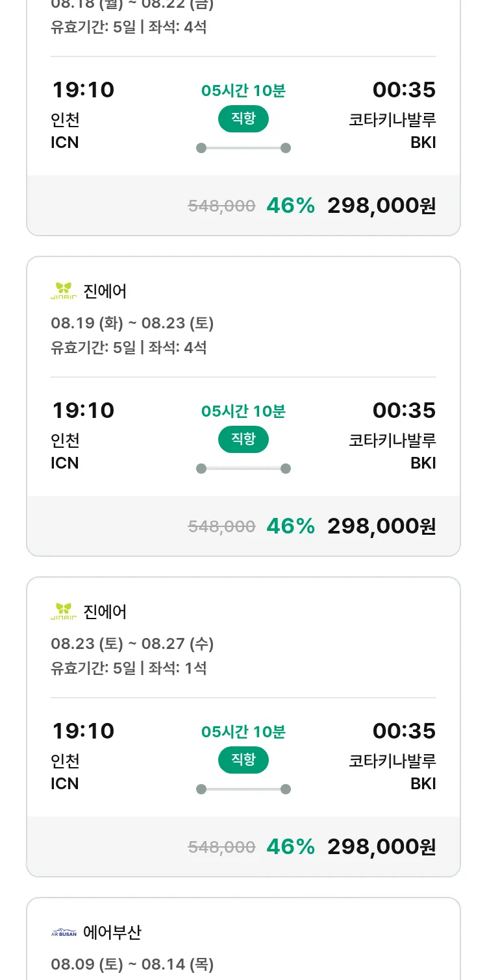Image resolution: width=487 pixels, height=980 pixels.
Task: Tap the 548,000 original price on 08.19 flight
Action: pos(221,526)
